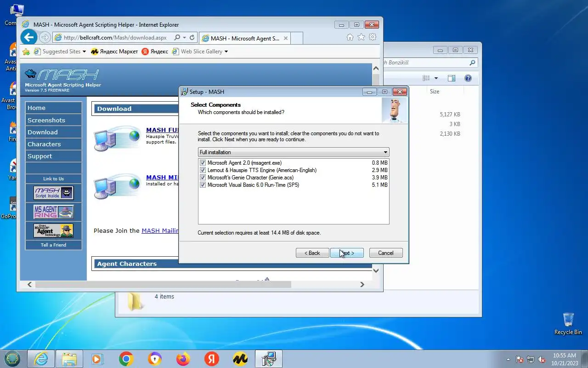The image size is (588, 368).
Task: Launch Google Chrome from taskbar
Action: click(x=126, y=359)
